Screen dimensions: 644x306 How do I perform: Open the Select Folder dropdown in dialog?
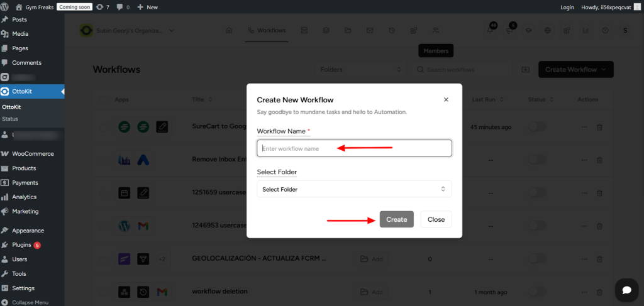[x=354, y=189]
